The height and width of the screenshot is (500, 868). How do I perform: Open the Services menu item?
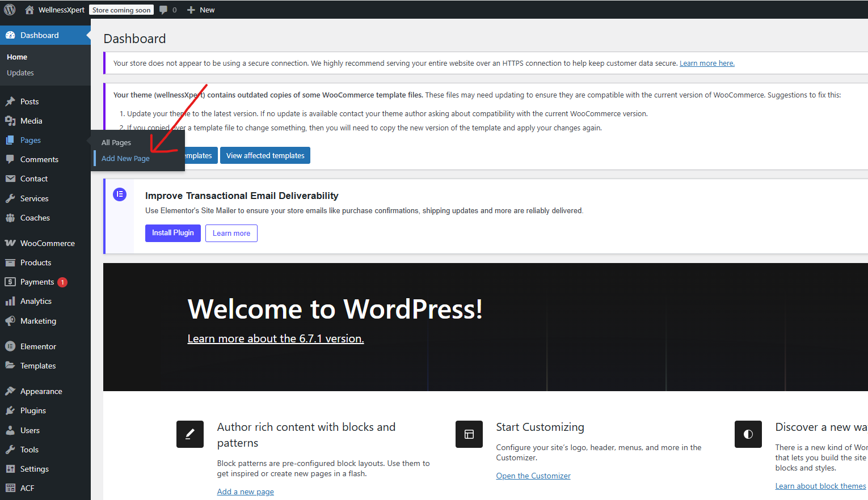tap(45, 198)
